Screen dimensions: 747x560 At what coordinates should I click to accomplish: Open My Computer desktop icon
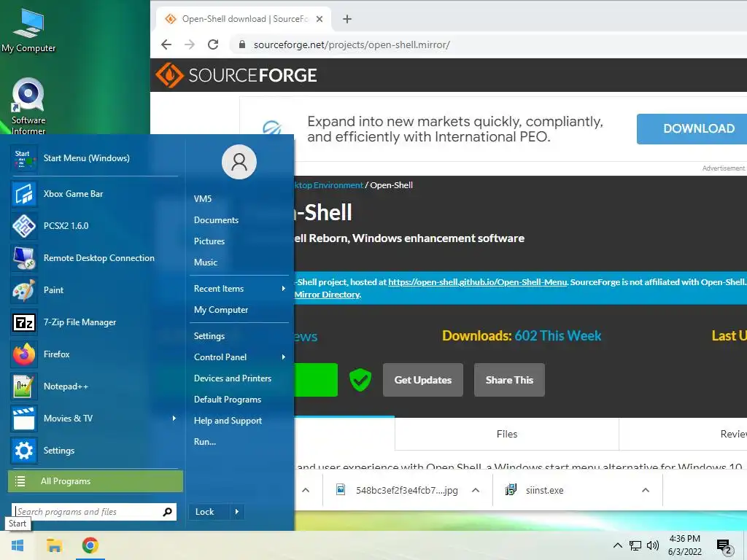point(28,31)
